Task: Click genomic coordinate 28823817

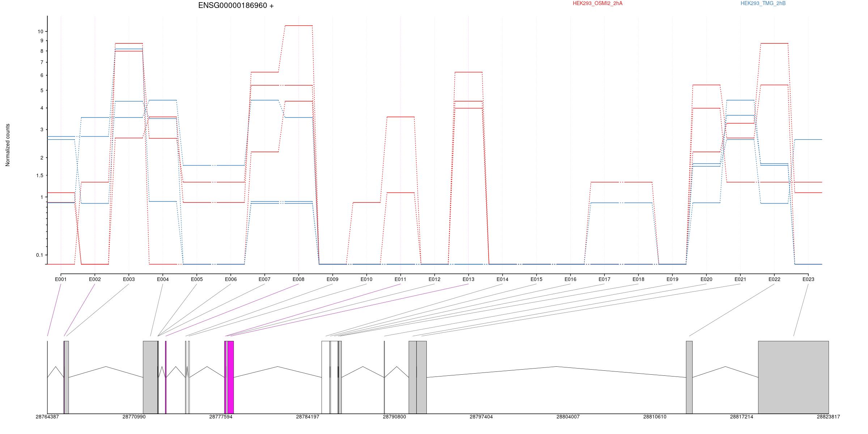Action: (829, 417)
